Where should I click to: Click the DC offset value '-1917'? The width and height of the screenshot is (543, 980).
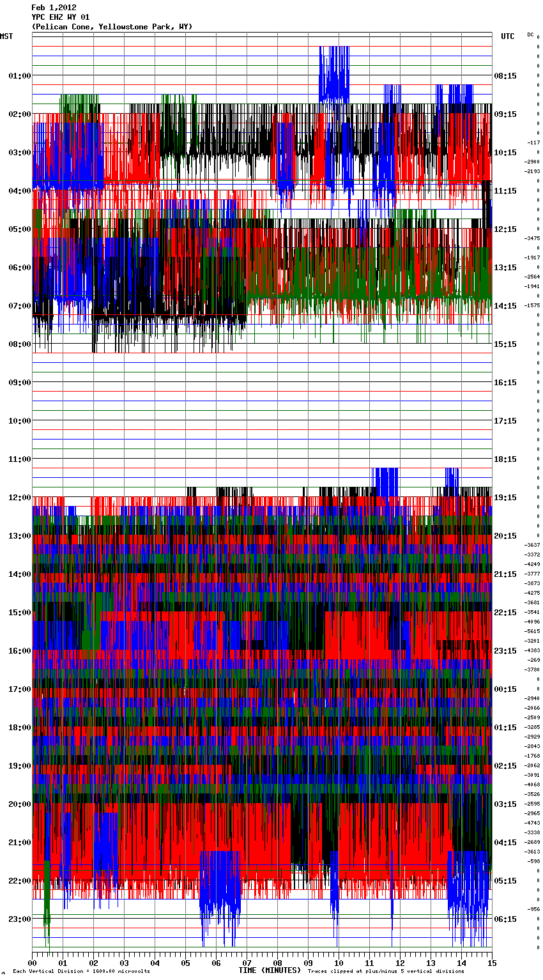tap(532, 257)
